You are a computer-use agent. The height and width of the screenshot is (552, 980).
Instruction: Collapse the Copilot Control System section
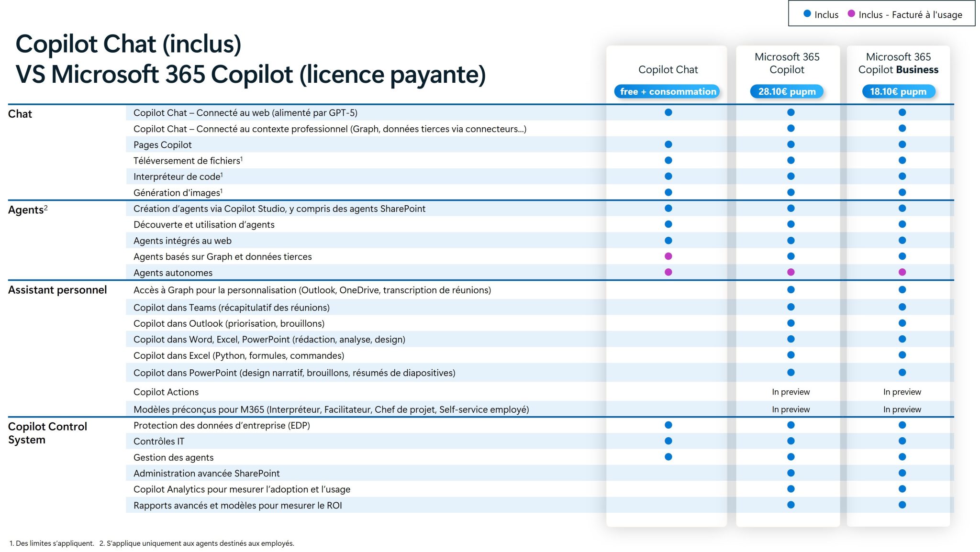[47, 432]
